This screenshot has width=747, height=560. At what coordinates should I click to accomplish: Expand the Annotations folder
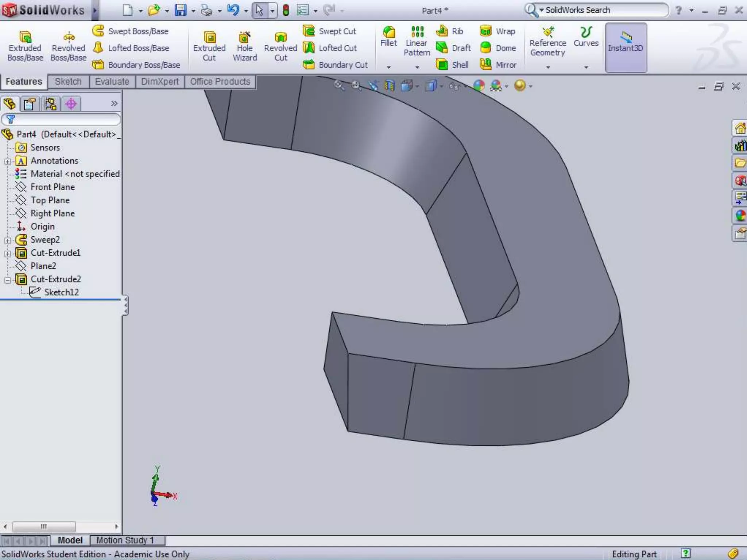[8, 162]
